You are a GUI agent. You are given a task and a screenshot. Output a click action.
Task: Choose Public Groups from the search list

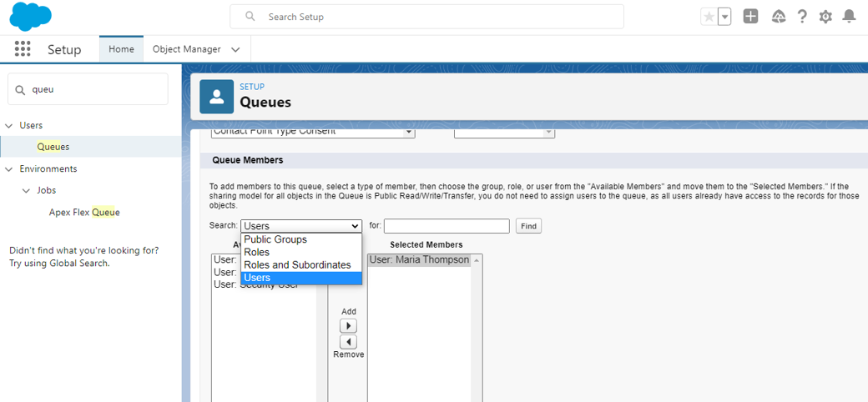[301, 239]
